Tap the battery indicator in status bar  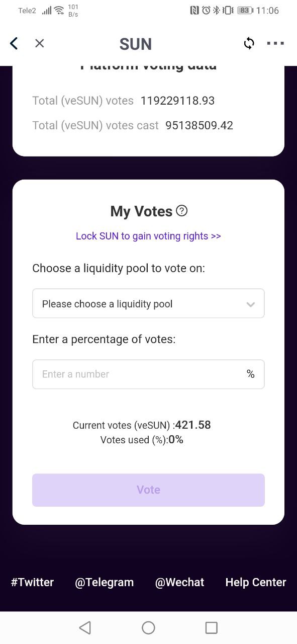tap(245, 10)
